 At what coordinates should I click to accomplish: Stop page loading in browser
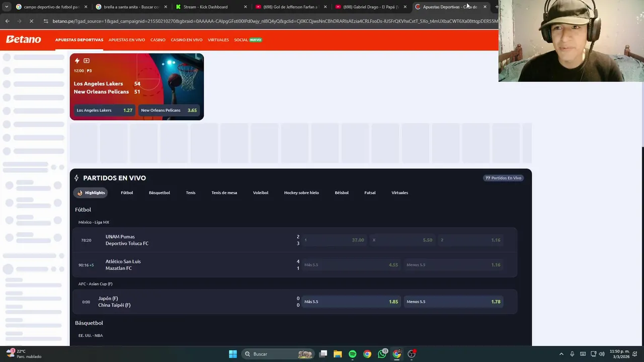[31, 21]
